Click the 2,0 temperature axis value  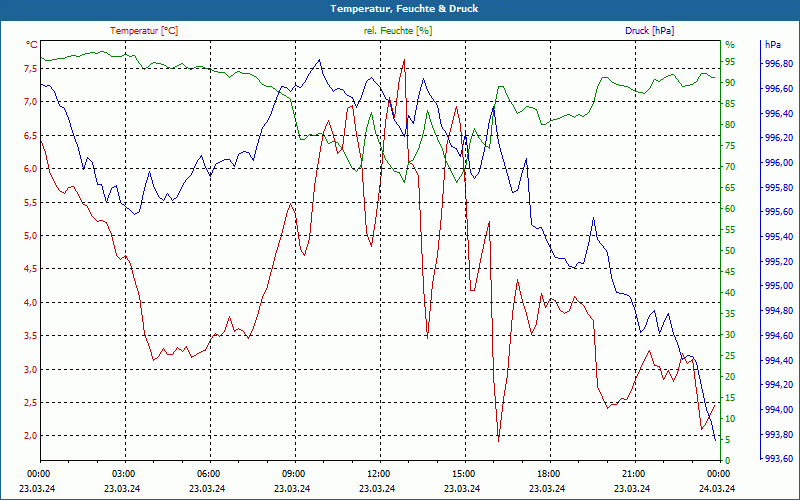click(x=31, y=436)
